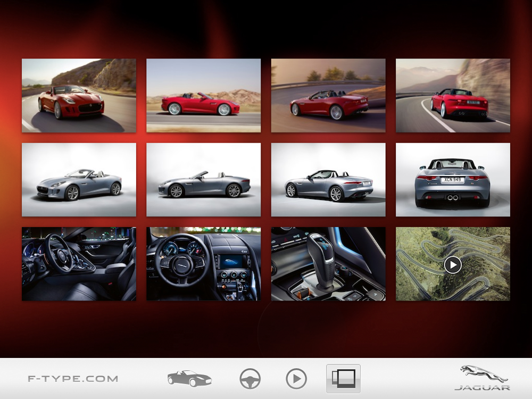The image size is (532, 399).
Task: Open gear shifter close-up photo
Action: [x=328, y=264]
